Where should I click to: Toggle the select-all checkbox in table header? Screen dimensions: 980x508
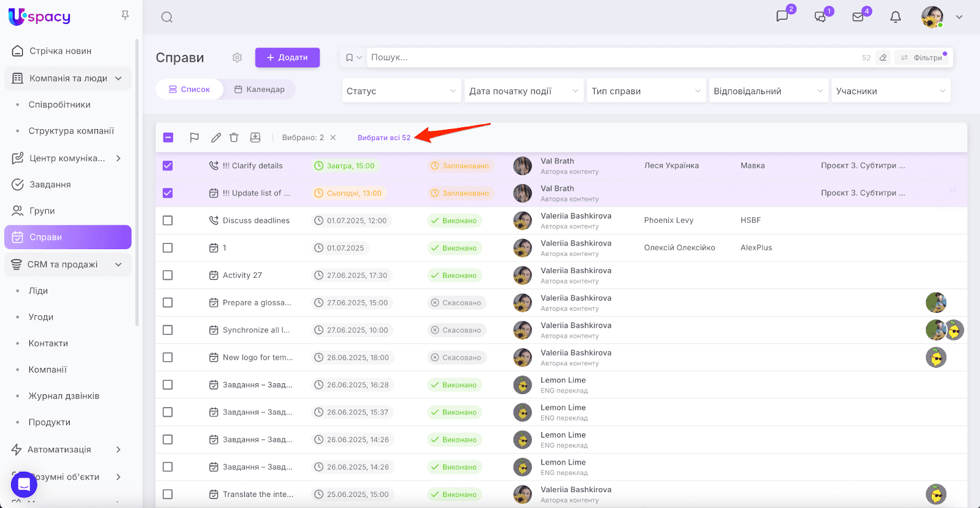tap(168, 138)
